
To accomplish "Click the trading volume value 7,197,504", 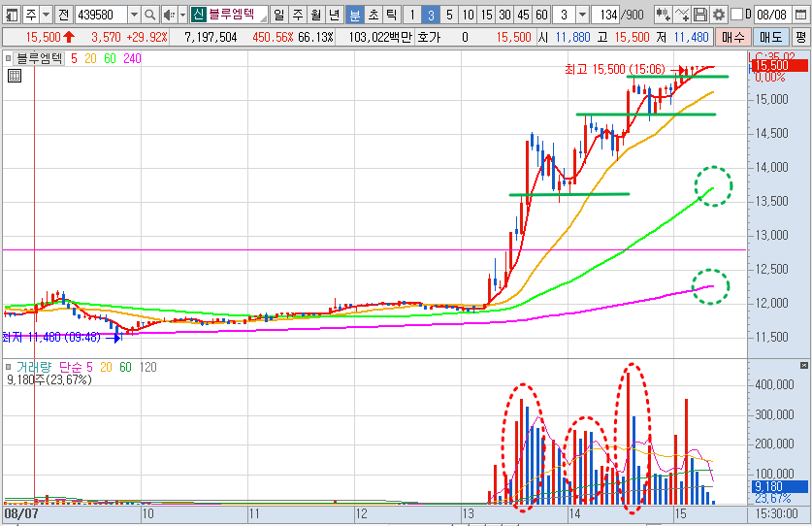I will [x=211, y=37].
